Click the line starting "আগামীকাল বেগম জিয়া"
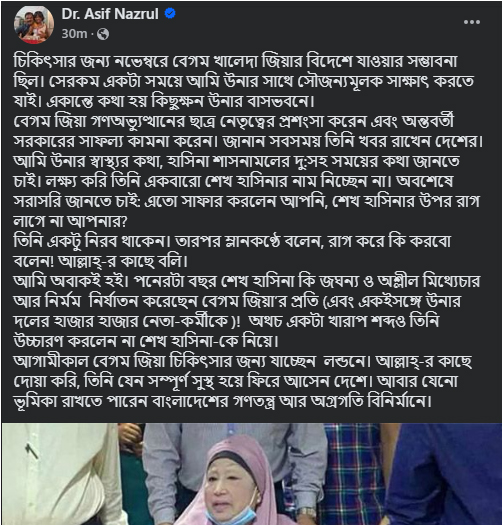Screen dimensions: 503x526 (x=243, y=362)
